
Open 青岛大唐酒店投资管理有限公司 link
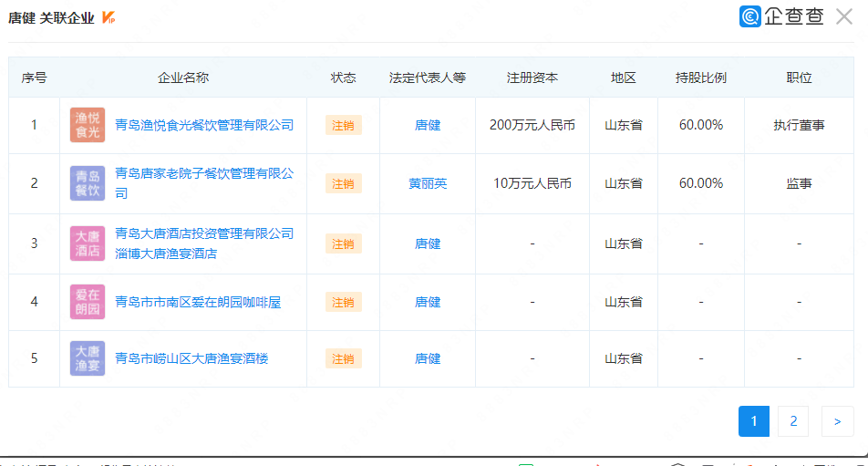pos(204,233)
